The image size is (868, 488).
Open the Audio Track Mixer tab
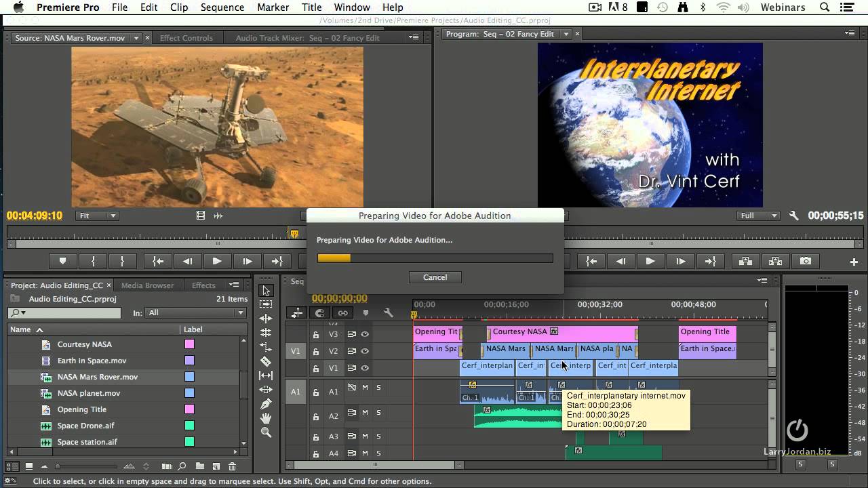coord(307,38)
